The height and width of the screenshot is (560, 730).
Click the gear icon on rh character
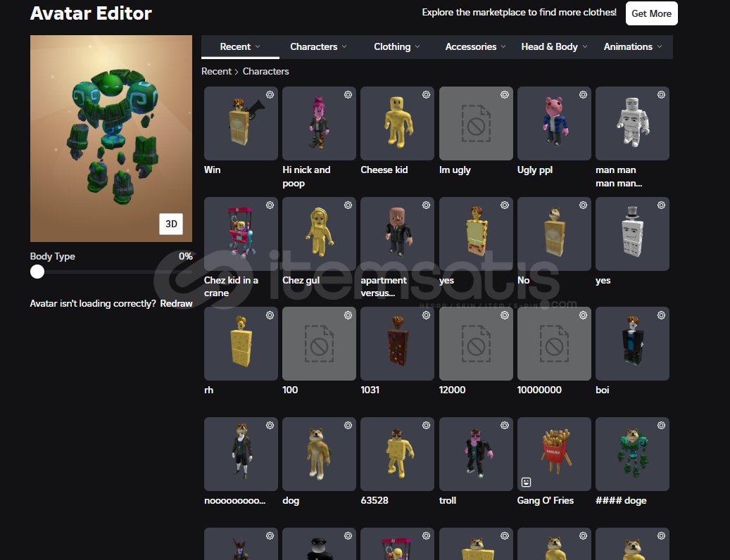pos(270,315)
